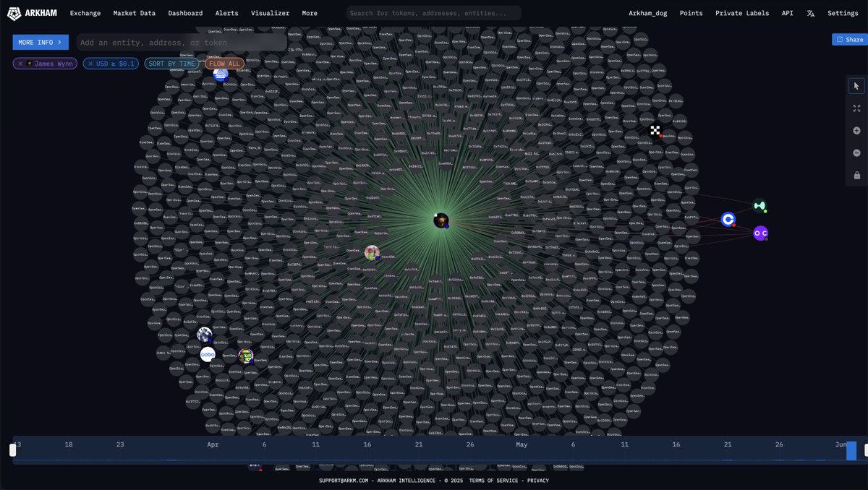Screen dimensions: 868x490
Task: Click the left timeline range handle
Action: [12, 450]
